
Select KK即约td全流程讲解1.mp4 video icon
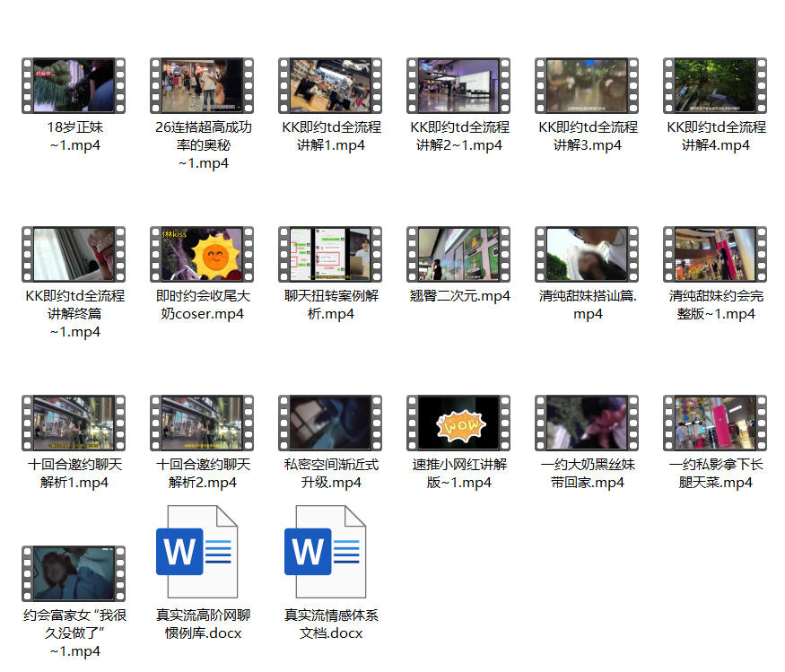coord(330,86)
